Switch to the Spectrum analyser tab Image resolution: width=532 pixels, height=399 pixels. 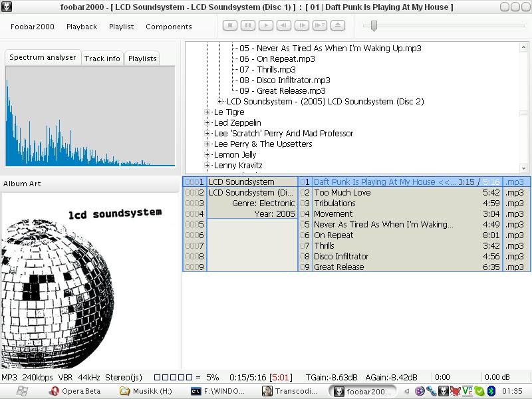click(x=43, y=57)
